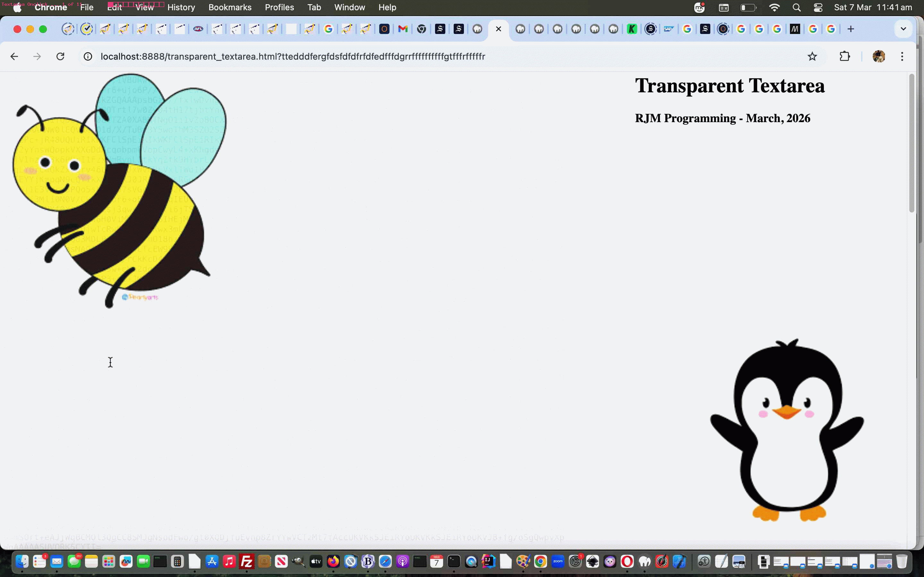Open Firefox from the Dock

333,561
